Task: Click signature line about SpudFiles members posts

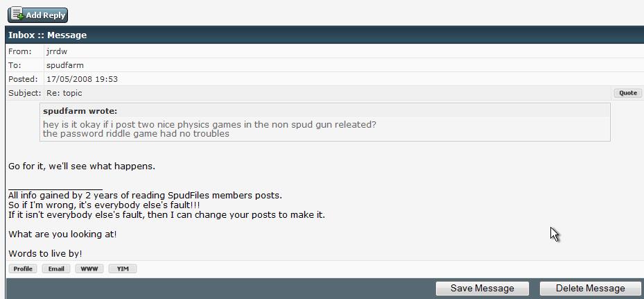Action: point(145,196)
